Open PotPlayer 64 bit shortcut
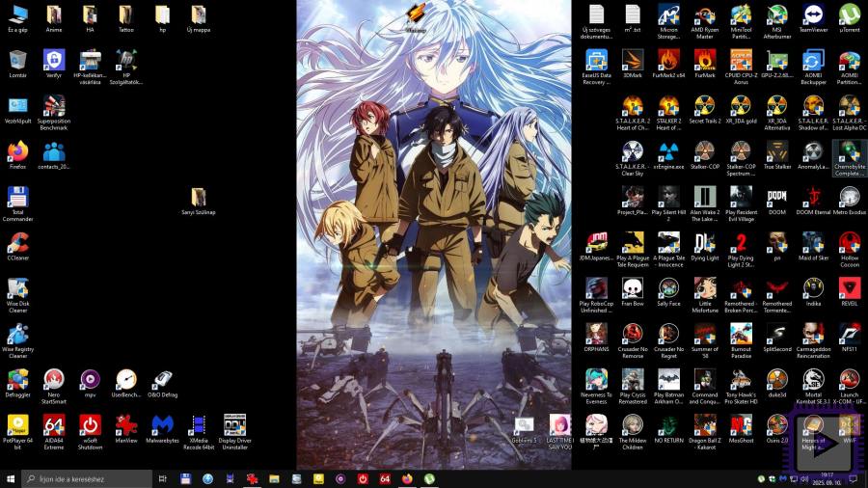The height and width of the screenshot is (488, 868). 17,433
